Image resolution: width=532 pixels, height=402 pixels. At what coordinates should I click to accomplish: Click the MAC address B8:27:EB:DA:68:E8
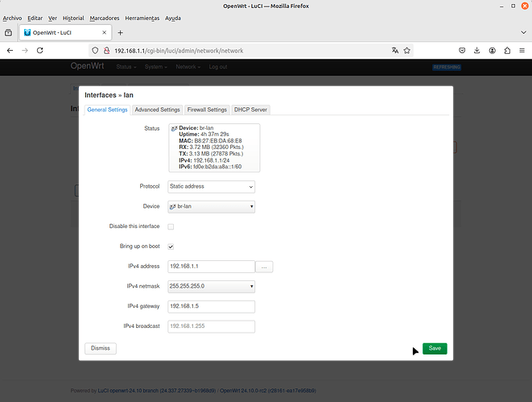218,141
